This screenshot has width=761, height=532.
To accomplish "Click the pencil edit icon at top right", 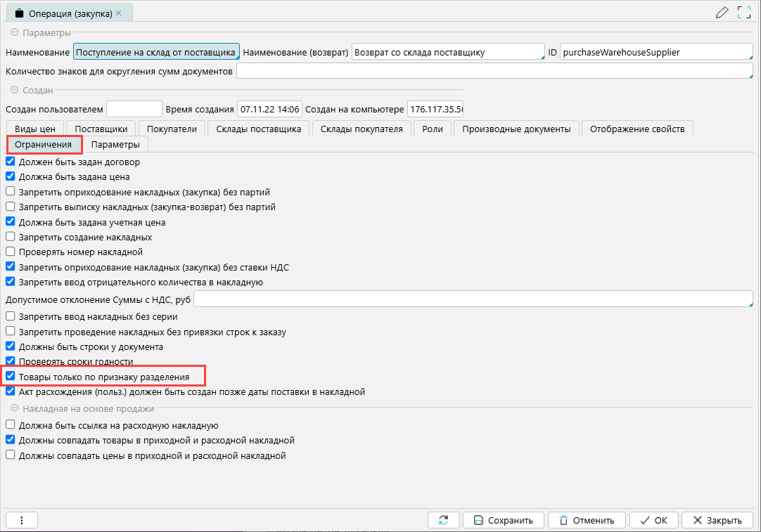I will click(722, 12).
